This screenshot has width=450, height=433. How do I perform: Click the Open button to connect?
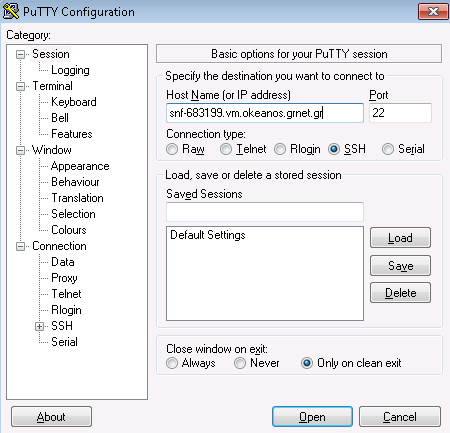312,417
